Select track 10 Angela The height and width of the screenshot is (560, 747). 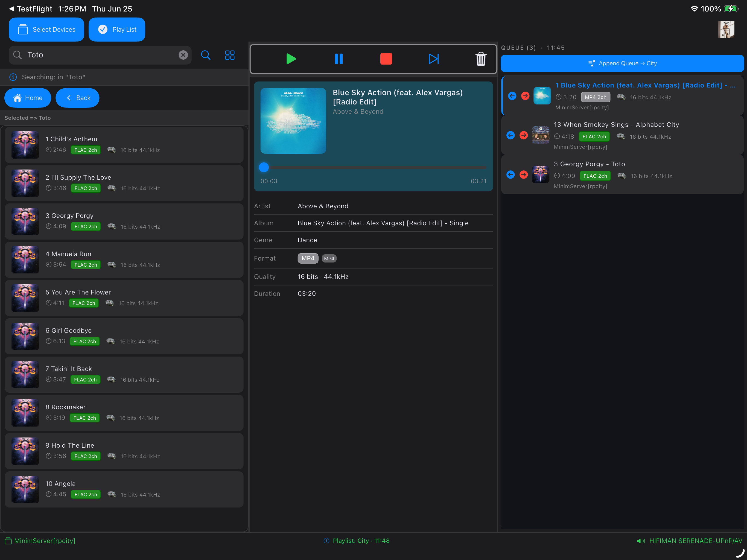click(x=124, y=489)
